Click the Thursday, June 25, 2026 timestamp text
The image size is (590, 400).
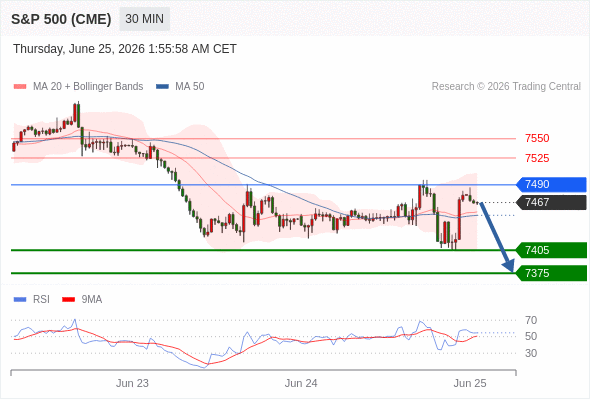(x=125, y=49)
